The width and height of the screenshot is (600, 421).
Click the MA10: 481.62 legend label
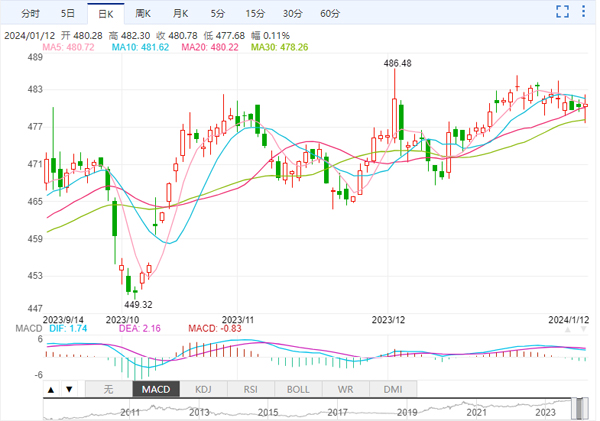[x=140, y=47]
